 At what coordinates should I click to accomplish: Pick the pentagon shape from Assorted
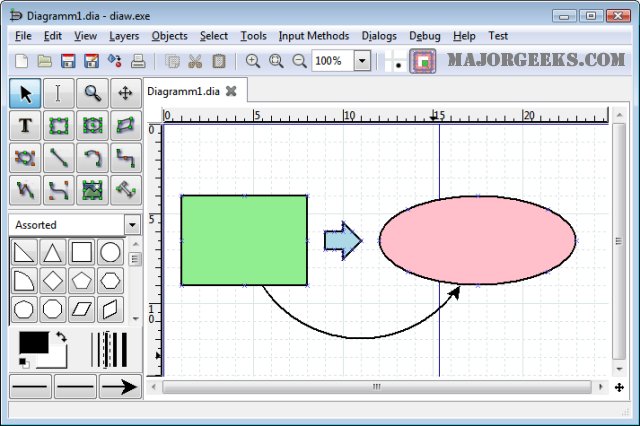[x=81, y=281]
